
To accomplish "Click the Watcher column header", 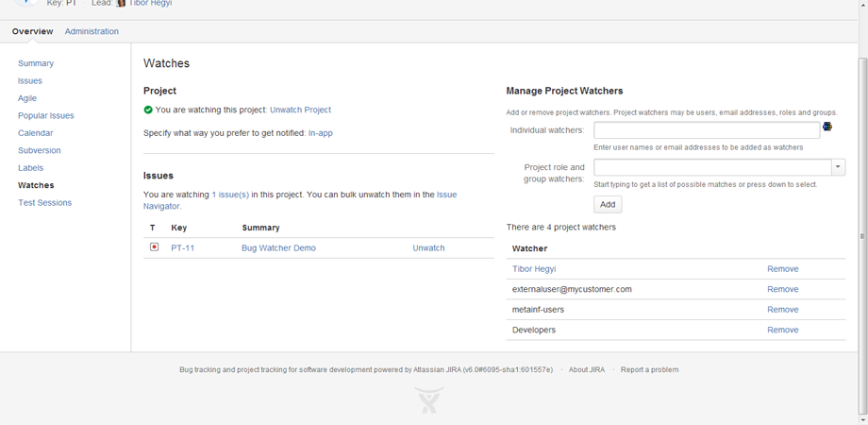I will coord(530,248).
